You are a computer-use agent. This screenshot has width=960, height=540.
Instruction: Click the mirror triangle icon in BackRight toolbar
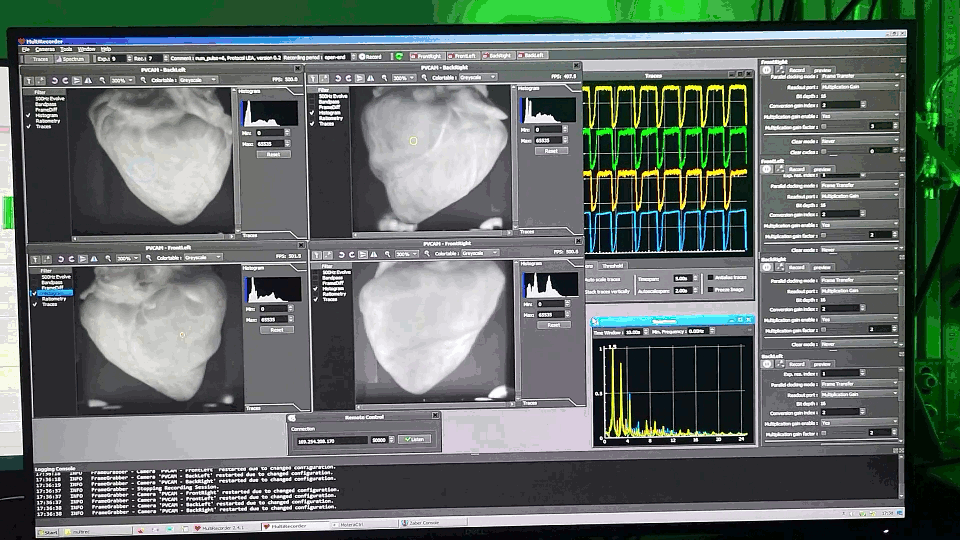[370, 79]
